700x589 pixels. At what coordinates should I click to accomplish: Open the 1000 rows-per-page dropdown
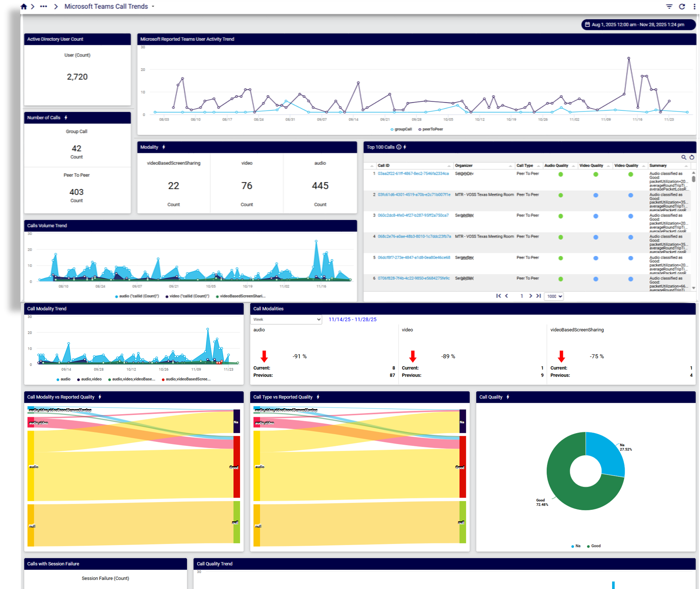(553, 296)
